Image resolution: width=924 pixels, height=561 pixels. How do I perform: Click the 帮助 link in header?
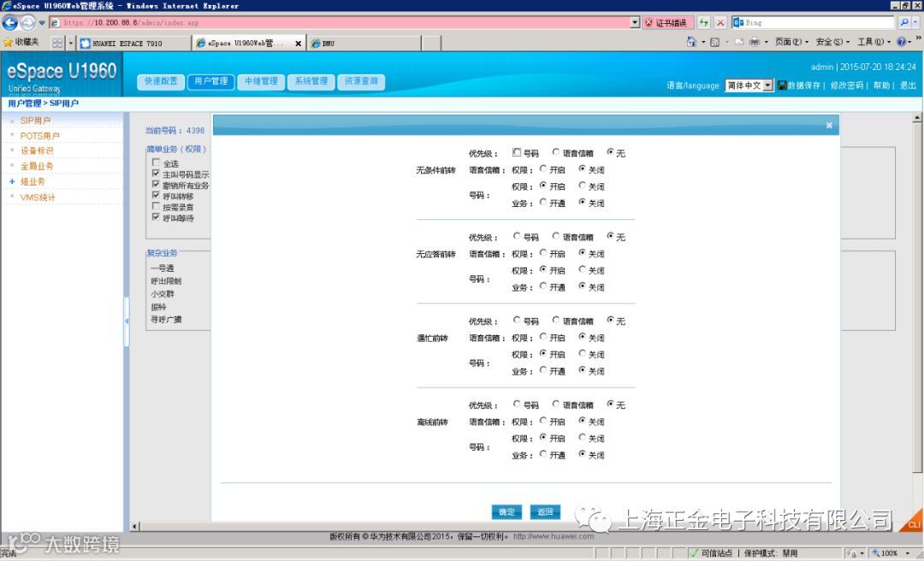coord(881,86)
